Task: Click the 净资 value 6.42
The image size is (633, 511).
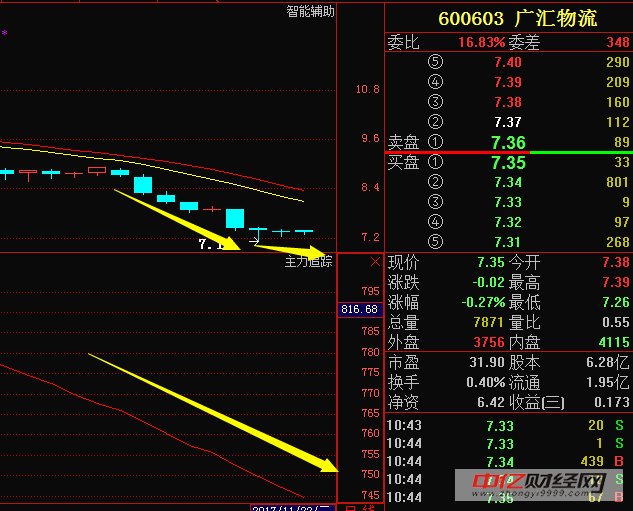Action: [x=490, y=402]
